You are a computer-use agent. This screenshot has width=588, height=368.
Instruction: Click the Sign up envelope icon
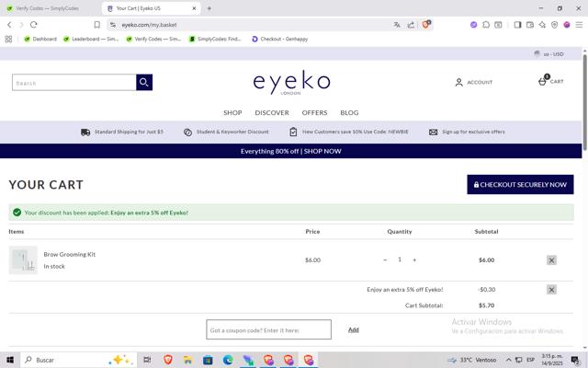(x=433, y=132)
